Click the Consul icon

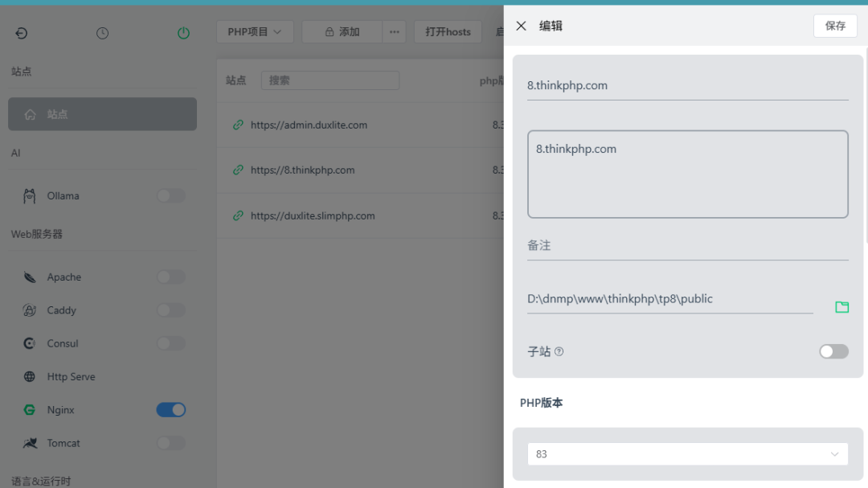30,343
